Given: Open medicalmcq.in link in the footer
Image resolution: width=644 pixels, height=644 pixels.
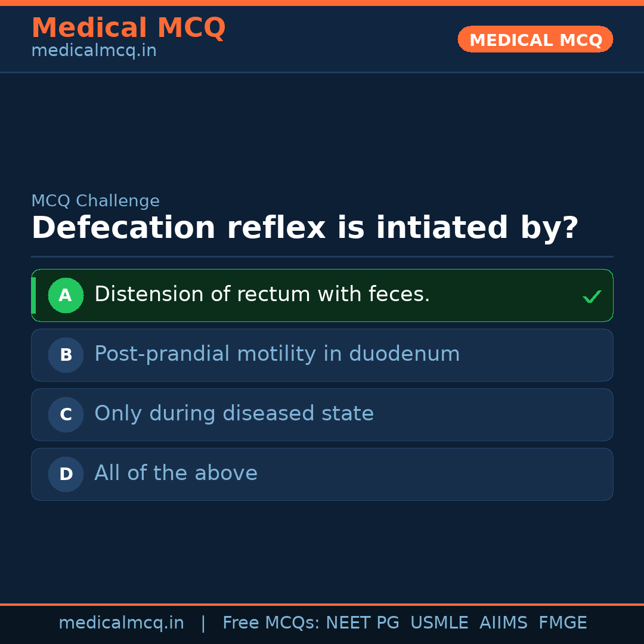Looking at the screenshot, I should [x=121, y=623].
